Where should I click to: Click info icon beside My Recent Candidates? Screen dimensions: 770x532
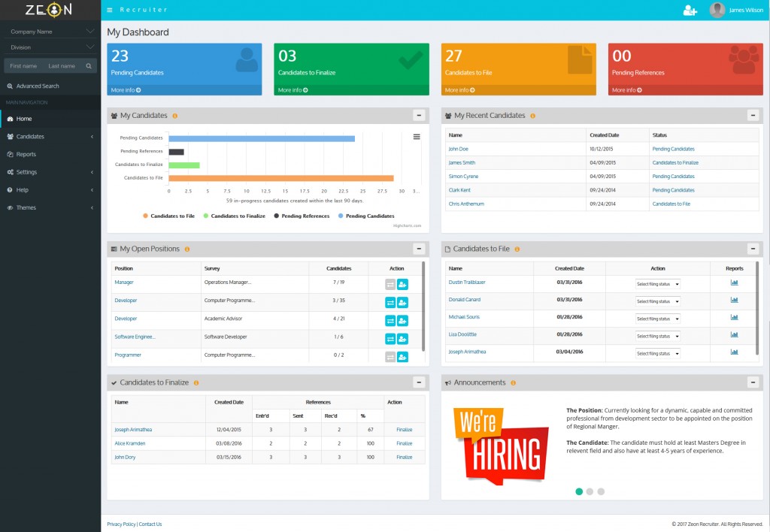pyautogui.click(x=533, y=116)
